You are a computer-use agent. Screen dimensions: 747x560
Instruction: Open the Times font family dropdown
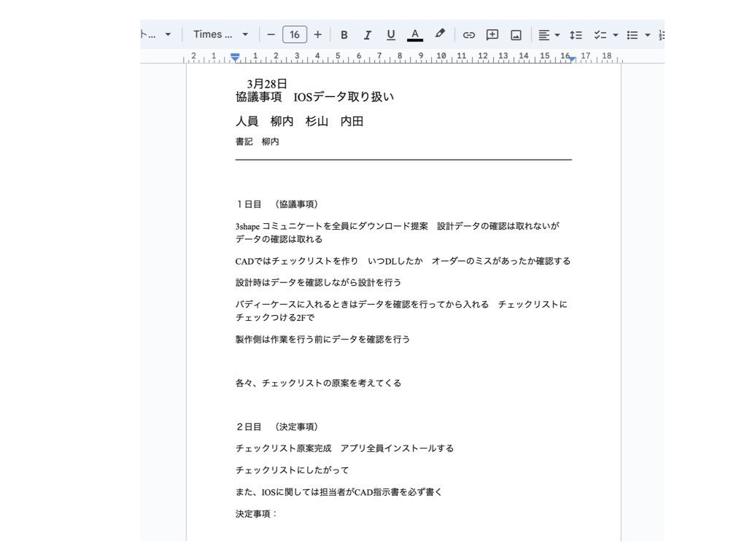(x=220, y=34)
